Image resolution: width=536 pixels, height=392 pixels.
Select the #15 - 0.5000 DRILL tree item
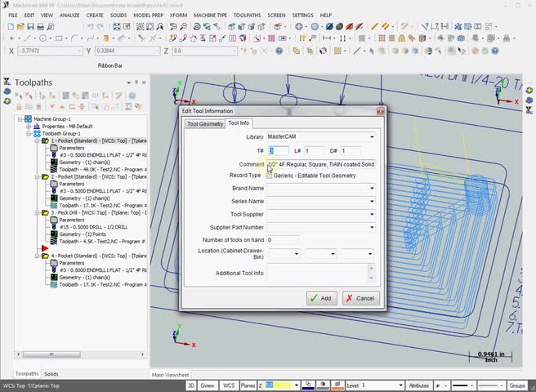pos(94,227)
